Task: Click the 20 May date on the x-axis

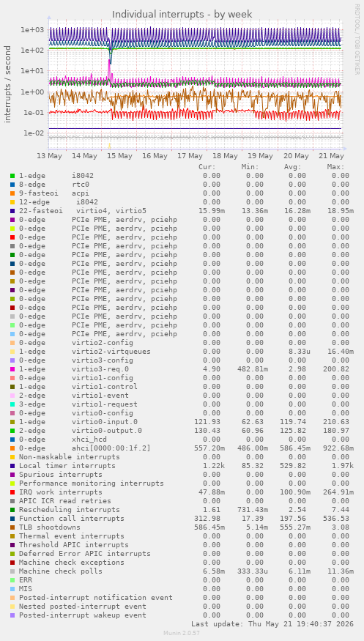Action: 296,156
